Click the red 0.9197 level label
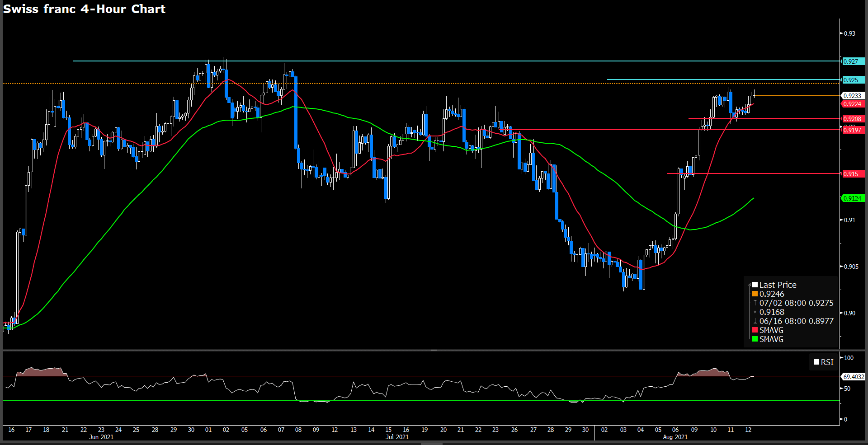Screen dimensions: 868x445 [x=853, y=130]
